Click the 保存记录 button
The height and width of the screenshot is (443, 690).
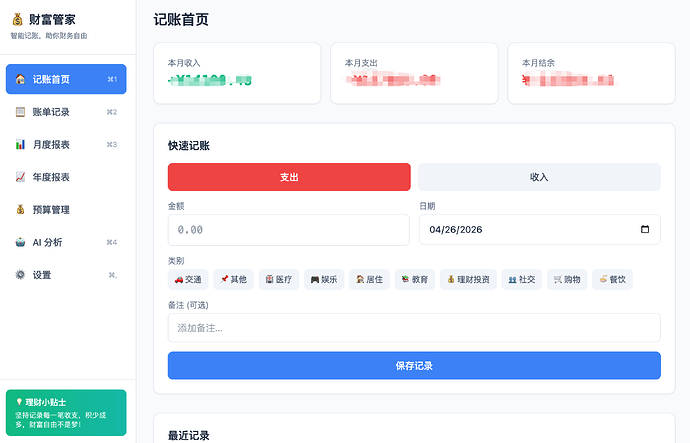(414, 366)
